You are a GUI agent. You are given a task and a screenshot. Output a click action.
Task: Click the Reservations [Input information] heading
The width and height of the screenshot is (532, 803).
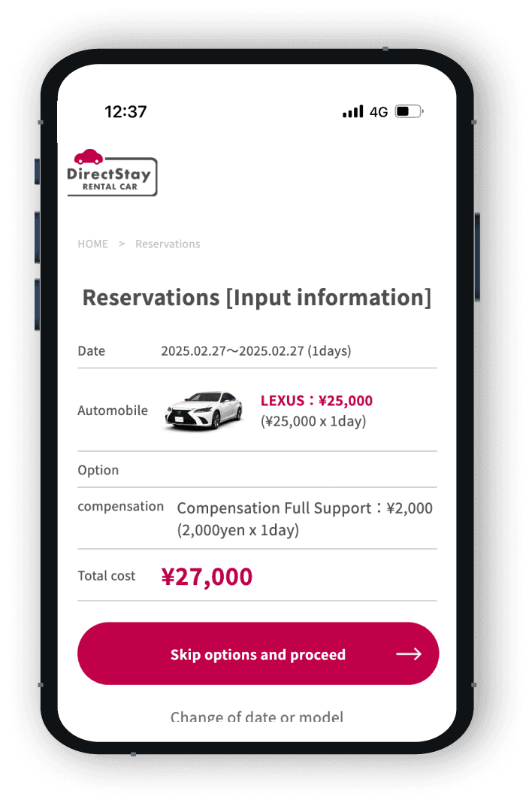click(x=256, y=298)
